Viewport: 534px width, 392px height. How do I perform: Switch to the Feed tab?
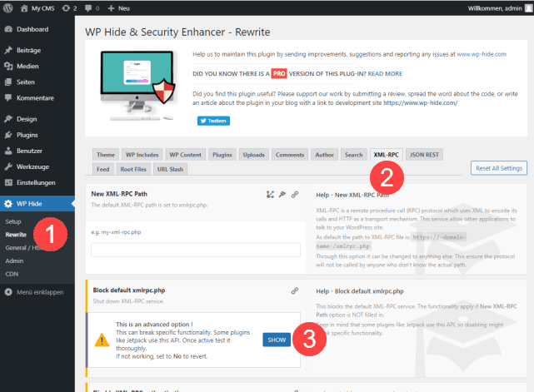102,169
